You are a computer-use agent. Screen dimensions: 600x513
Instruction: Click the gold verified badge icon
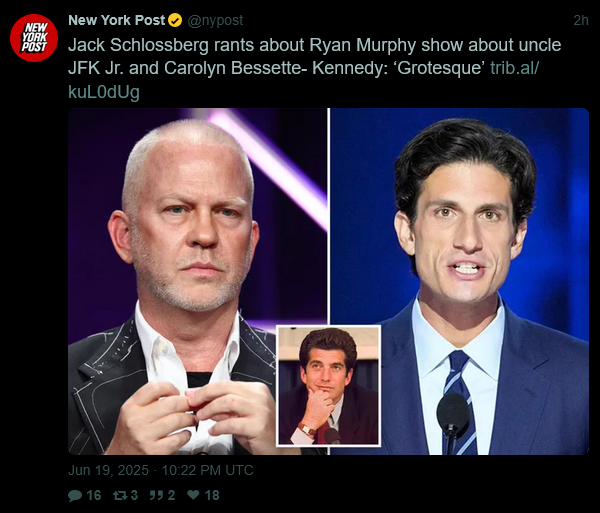tap(175, 20)
